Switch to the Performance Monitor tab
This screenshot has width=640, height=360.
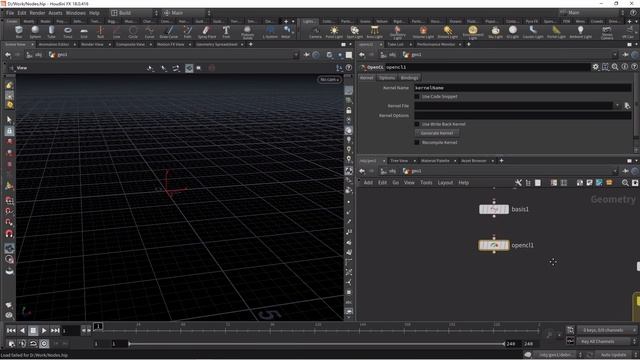coord(436,44)
